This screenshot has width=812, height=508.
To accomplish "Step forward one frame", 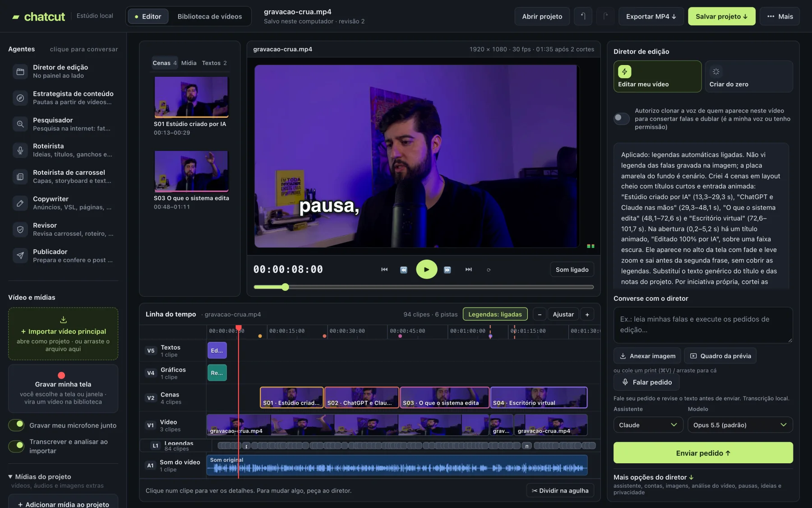I will (448, 270).
